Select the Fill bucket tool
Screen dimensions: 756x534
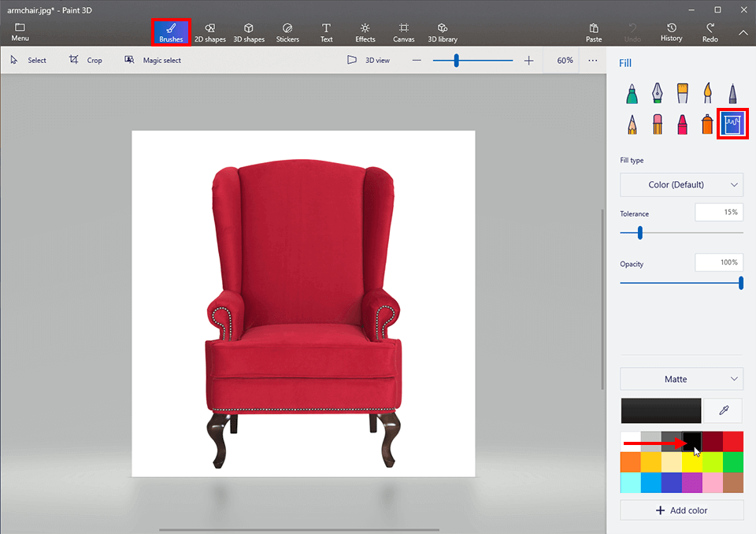[x=732, y=124]
